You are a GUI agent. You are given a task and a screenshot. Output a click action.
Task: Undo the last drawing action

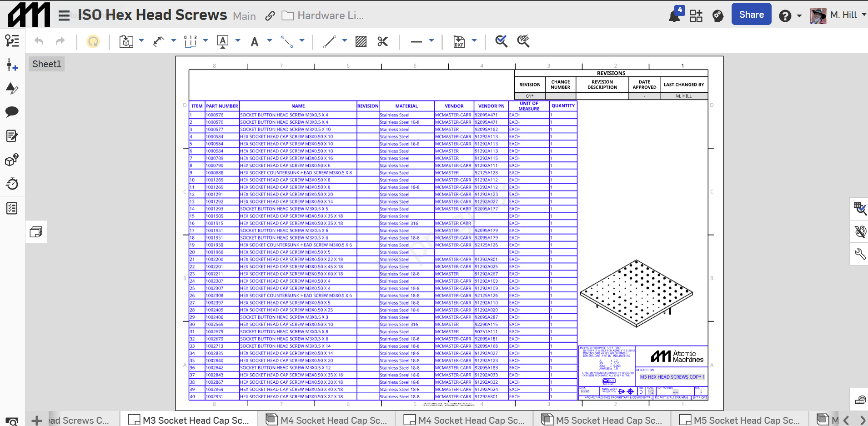39,41
